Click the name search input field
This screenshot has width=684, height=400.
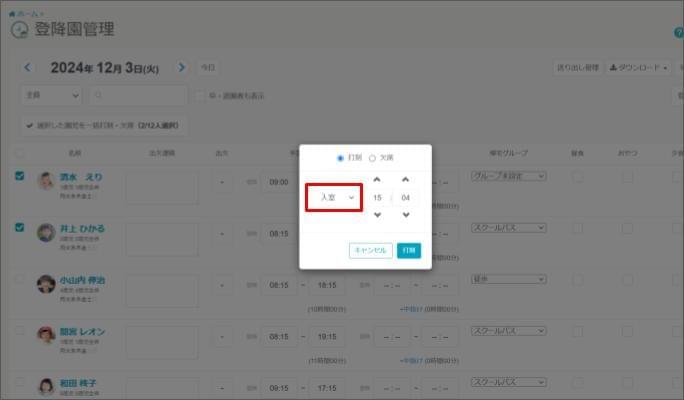pyautogui.click(x=140, y=95)
